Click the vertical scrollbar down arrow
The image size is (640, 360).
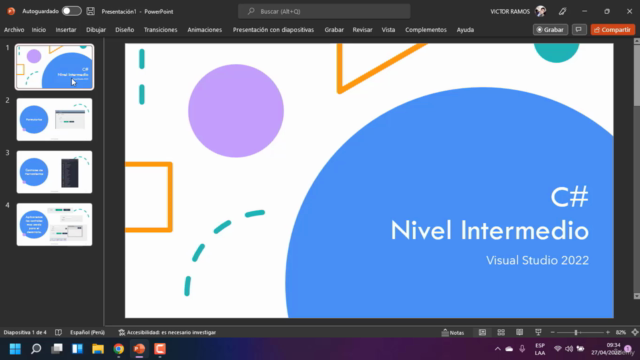pyautogui.click(x=636, y=296)
